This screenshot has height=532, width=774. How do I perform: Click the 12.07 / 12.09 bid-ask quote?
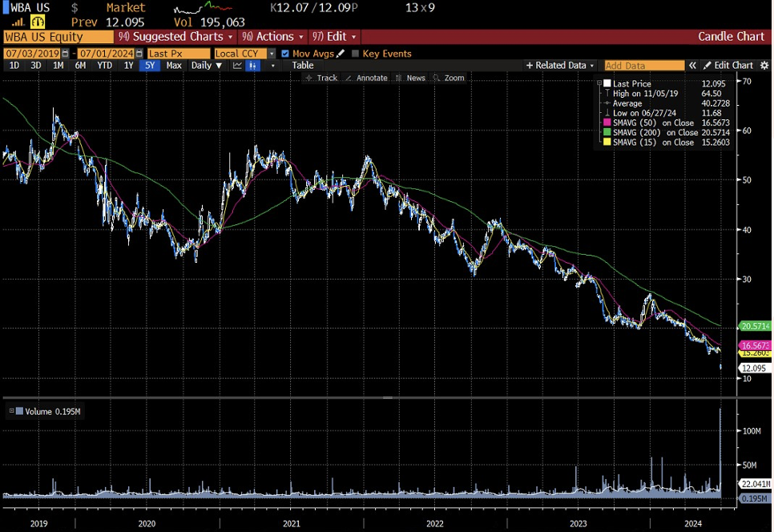(x=313, y=8)
